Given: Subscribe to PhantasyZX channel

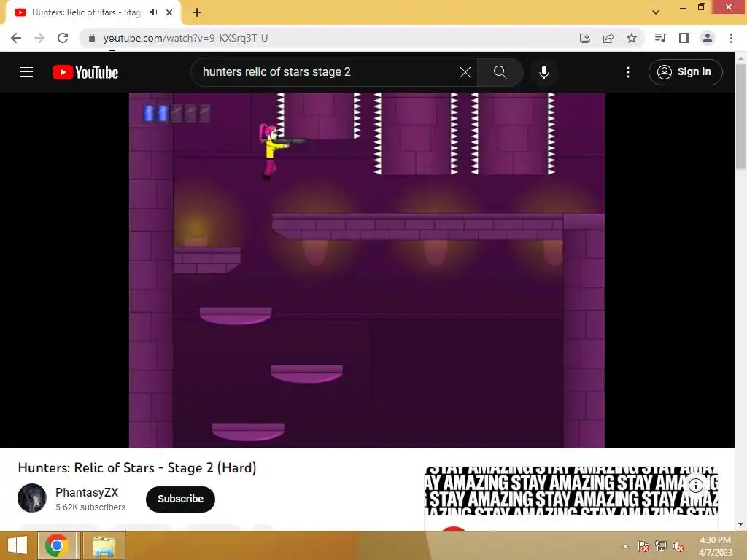Looking at the screenshot, I should coord(181,499).
